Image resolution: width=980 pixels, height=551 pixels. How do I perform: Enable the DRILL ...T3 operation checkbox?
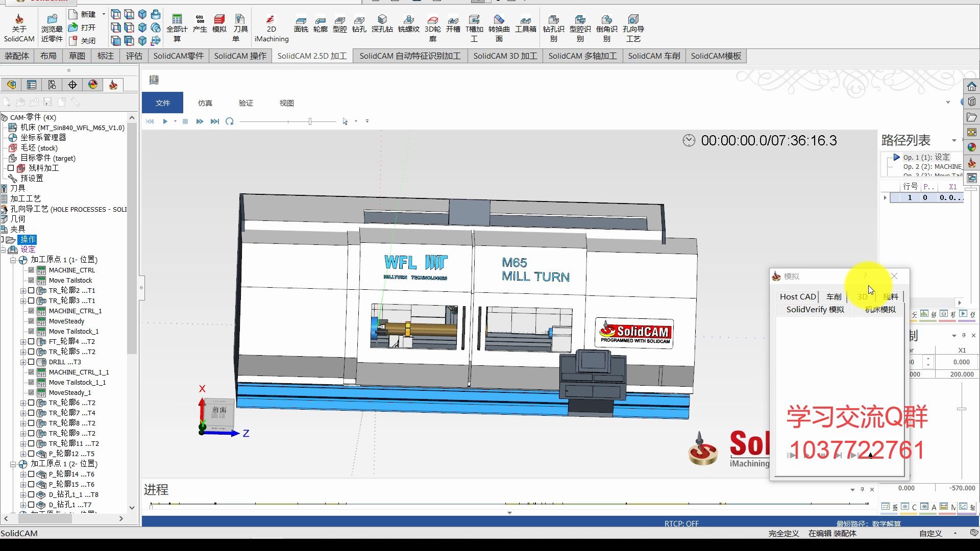[31, 362]
